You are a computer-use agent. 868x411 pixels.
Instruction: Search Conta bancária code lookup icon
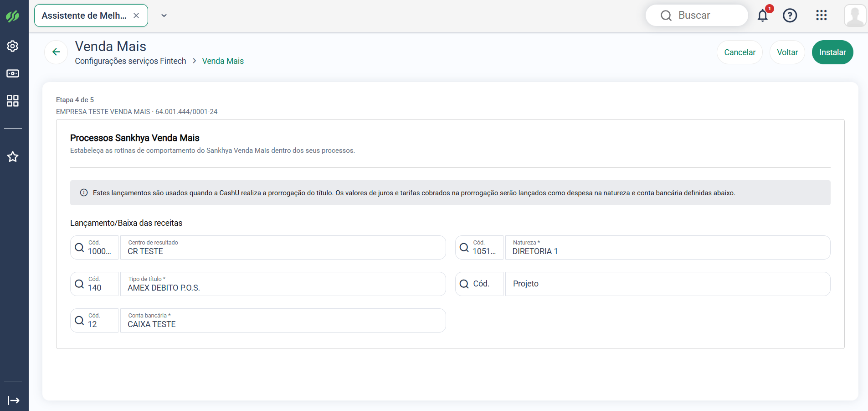79,320
